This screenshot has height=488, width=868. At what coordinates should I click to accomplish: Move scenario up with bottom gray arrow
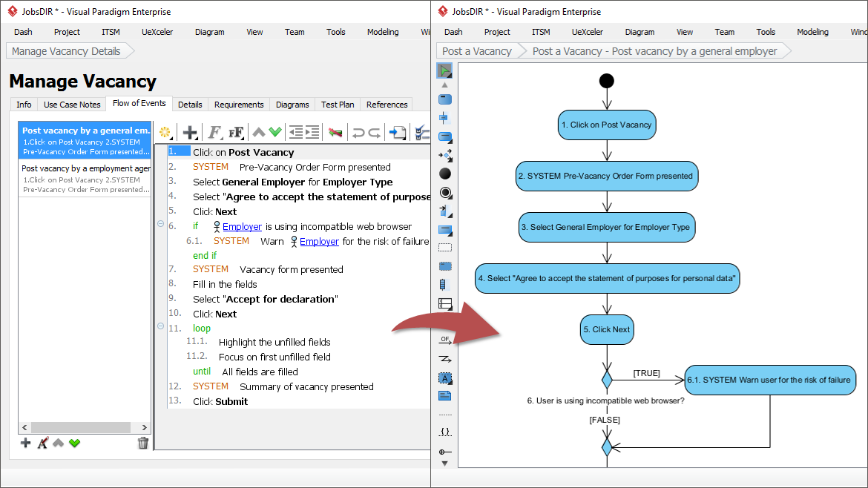[x=58, y=443]
